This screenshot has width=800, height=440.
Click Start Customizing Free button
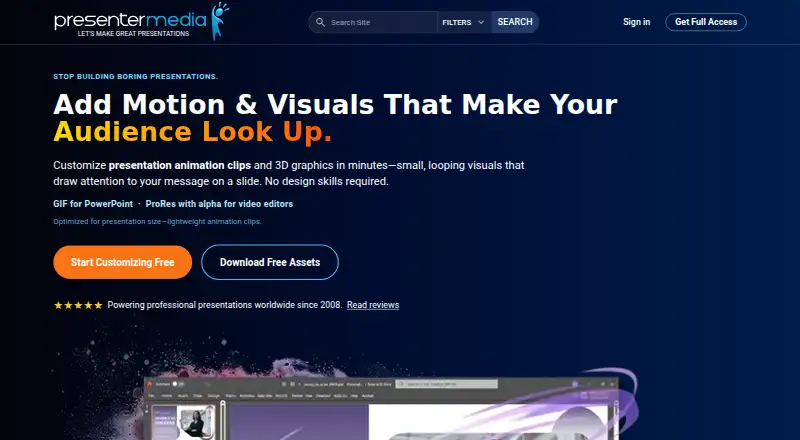pyautogui.click(x=122, y=262)
